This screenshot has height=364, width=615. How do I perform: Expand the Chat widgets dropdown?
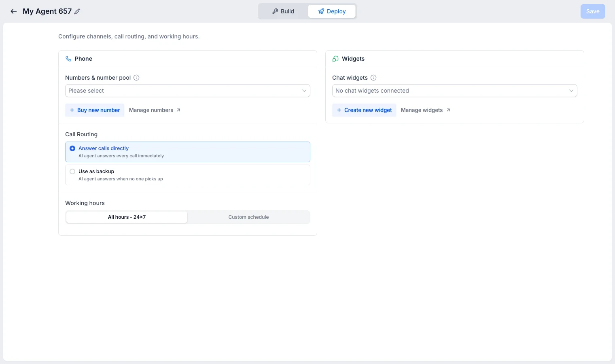point(455,91)
